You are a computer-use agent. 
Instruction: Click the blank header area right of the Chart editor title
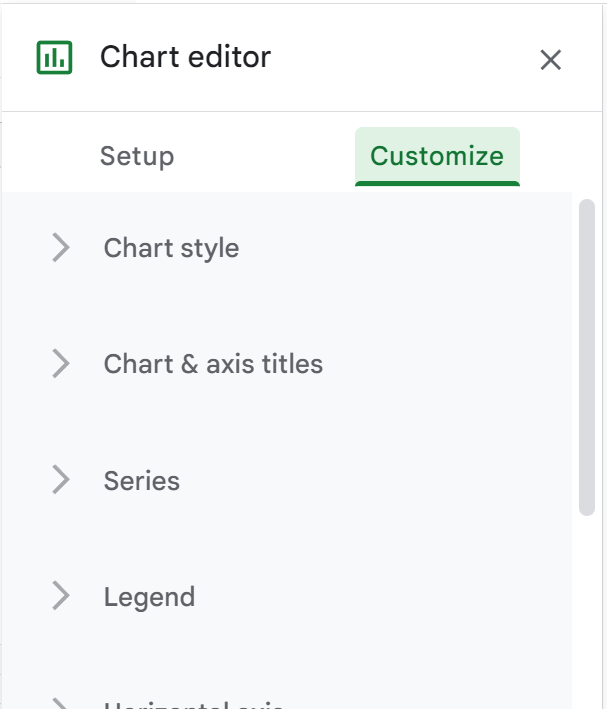point(403,57)
